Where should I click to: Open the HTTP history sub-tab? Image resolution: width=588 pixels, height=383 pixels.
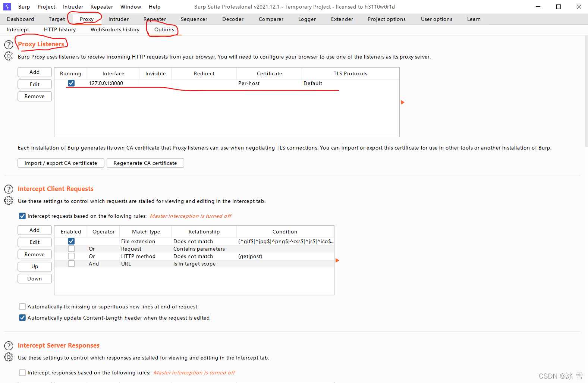tap(60, 29)
